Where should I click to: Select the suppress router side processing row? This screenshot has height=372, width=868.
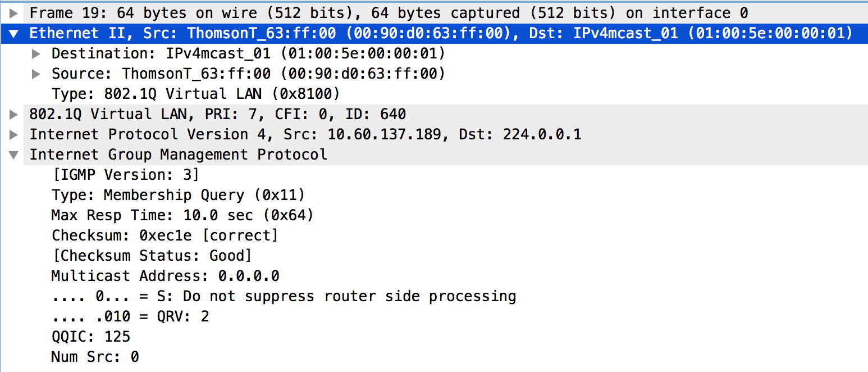pyautogui.click(x=284, y=296)
